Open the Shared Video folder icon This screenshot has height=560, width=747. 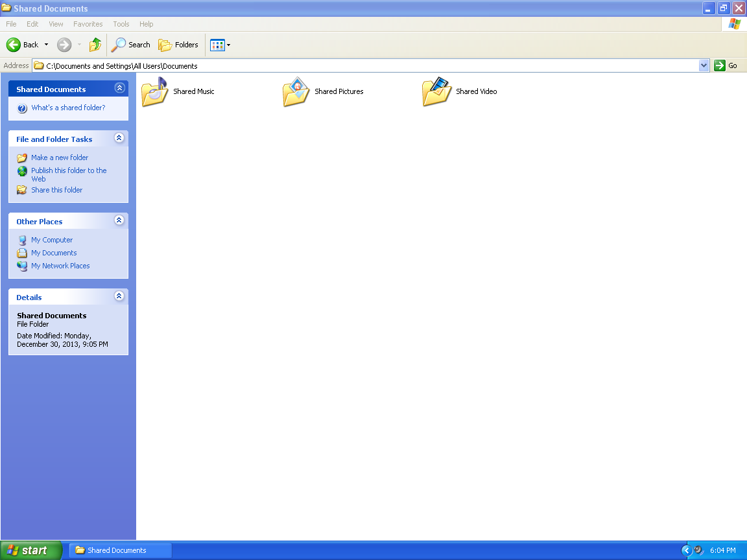(436, 92)
